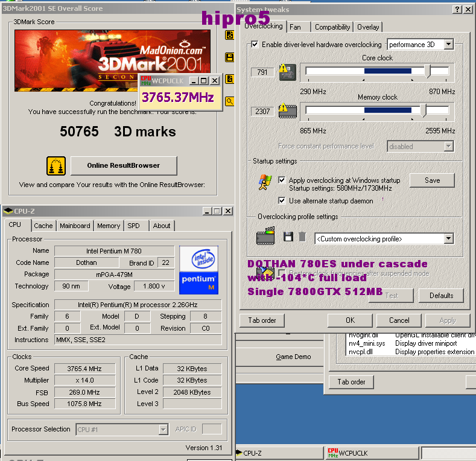Disable Use alternate startup daemon option

[x=282, y=201]
